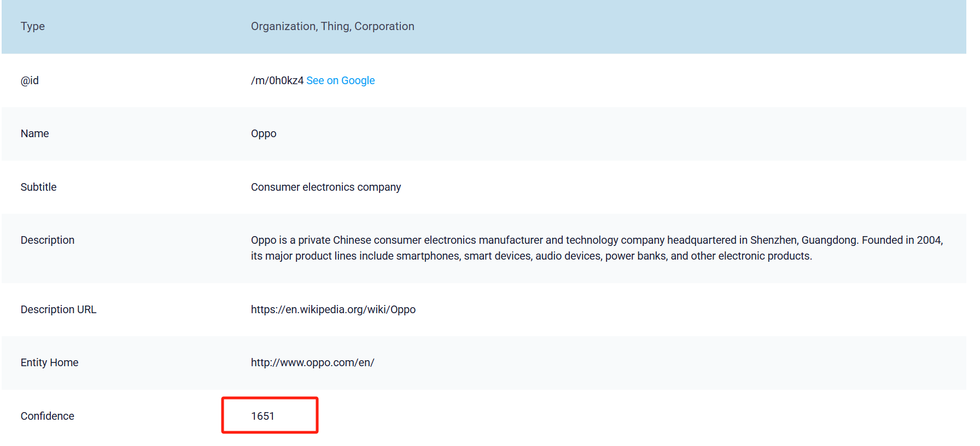Select the Organization, Thing, Corporation text

[332, 26]
